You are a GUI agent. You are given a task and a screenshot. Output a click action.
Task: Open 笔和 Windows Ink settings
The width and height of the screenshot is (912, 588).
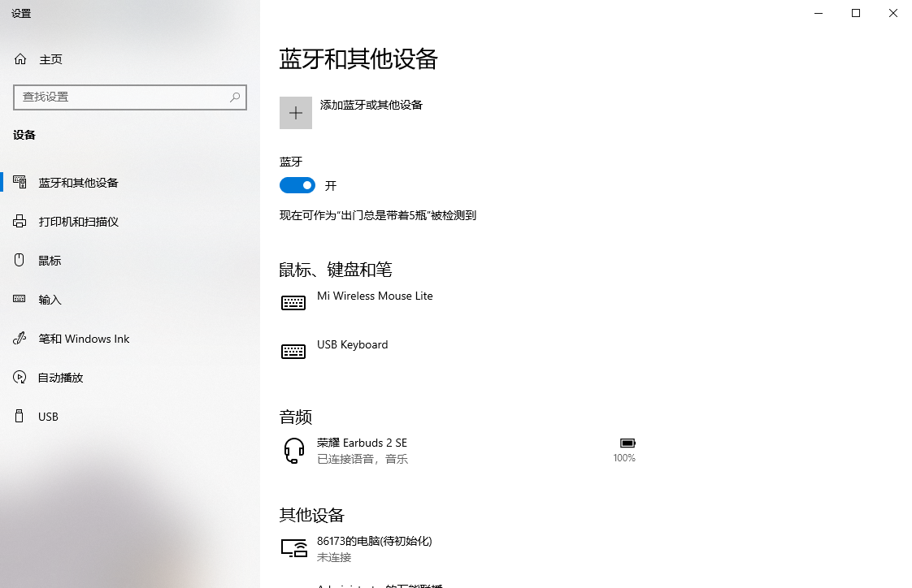pos(85,338)
